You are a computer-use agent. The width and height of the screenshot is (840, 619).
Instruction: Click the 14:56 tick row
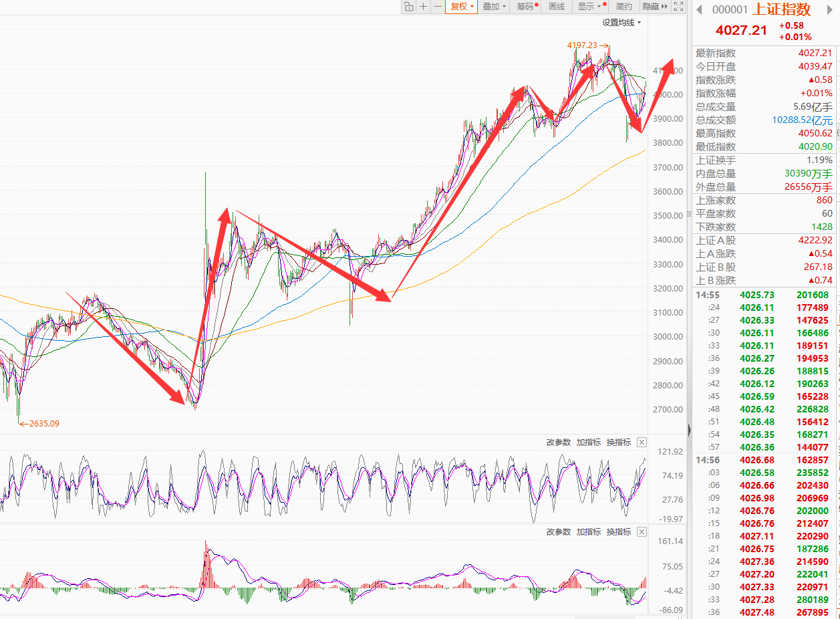pos(764,460)
